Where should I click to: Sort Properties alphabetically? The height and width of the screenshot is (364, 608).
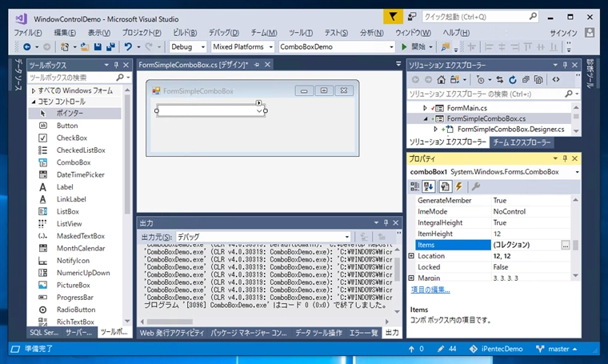[429, 187]
